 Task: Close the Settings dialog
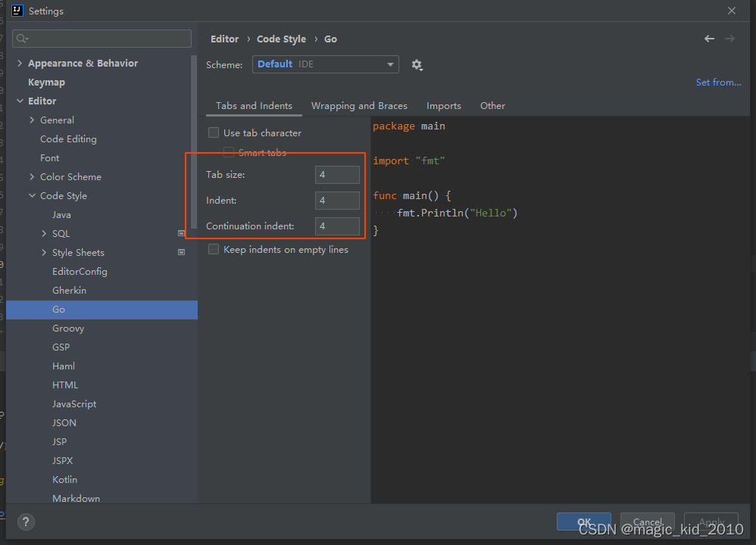pos(732,11)
